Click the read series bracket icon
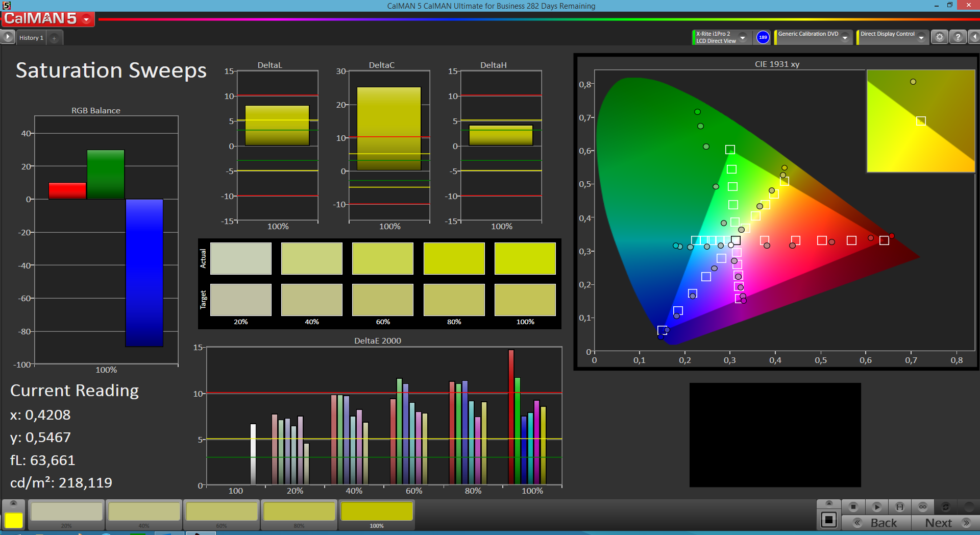Viewport: 980px width, 535px height. click(x=899, y=507)
